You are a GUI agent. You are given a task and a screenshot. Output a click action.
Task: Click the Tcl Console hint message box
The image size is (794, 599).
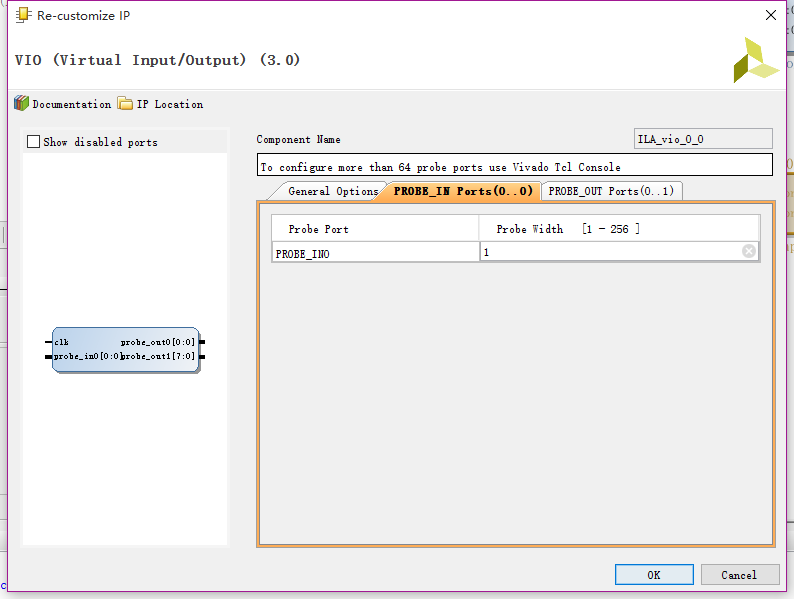[514, 165]
